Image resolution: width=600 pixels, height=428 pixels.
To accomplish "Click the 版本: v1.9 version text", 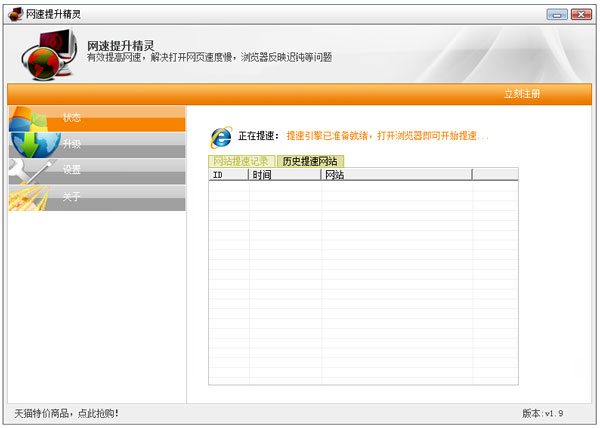I will (543, 413).
